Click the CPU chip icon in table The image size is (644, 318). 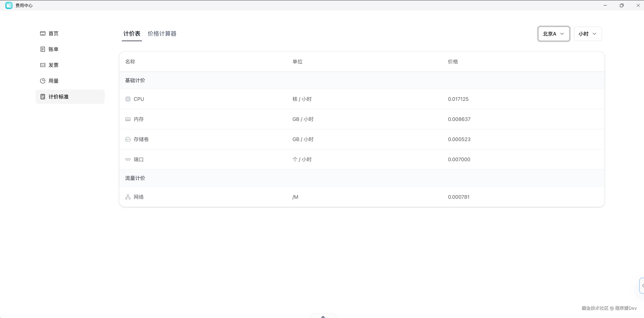pyautogui.click(x=128, y=99)
